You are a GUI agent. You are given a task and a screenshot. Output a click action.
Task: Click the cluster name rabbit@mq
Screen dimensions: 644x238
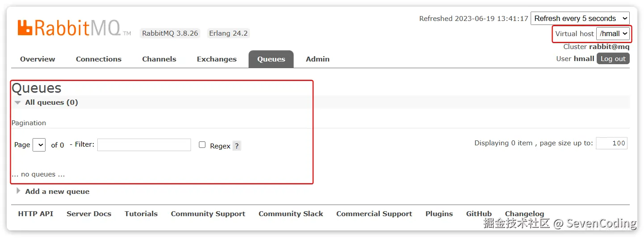[x=609, y=47]
